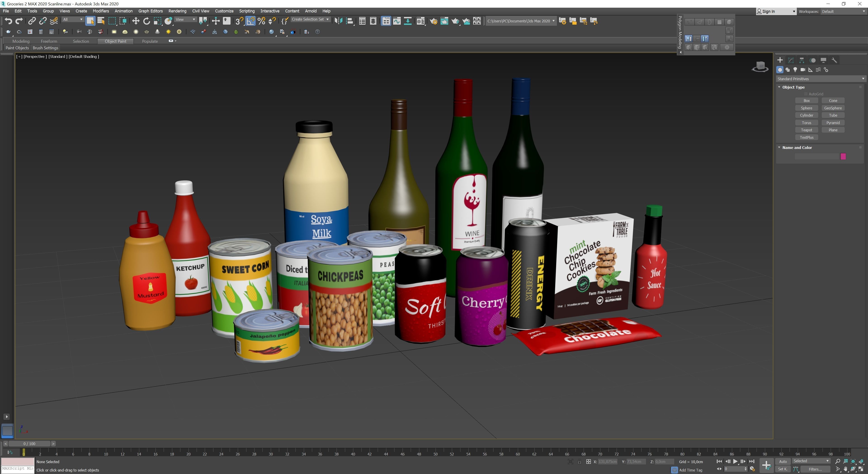Select the Rotate tool icon
Viewport: 868px width, 474px height.
tap(146, 21)
